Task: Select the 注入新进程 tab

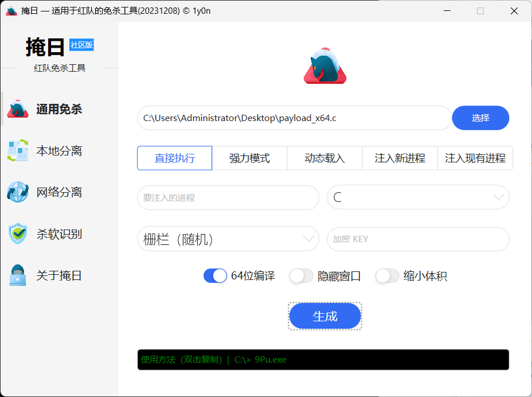Action: point(400,158)
